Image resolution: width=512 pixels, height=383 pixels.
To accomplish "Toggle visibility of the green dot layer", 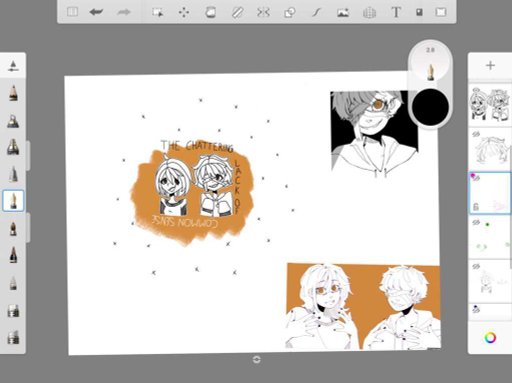I will pyautogui.click(x=476, y=222).
